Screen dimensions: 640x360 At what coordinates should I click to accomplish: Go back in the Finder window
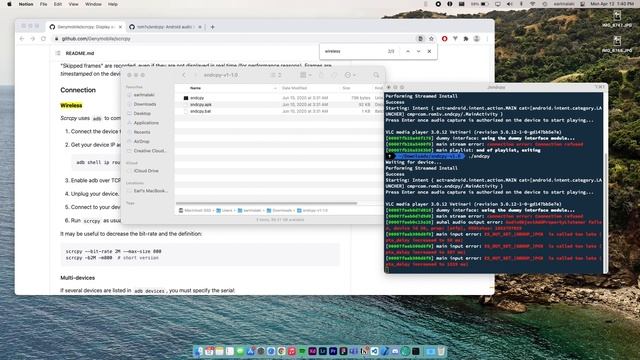coord(184,75)
